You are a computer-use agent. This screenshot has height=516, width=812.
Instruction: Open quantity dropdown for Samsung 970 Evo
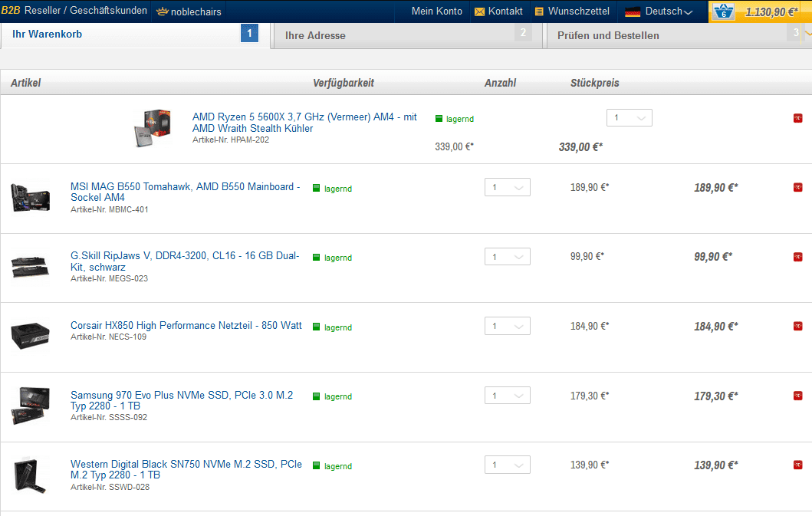(508, 396)
